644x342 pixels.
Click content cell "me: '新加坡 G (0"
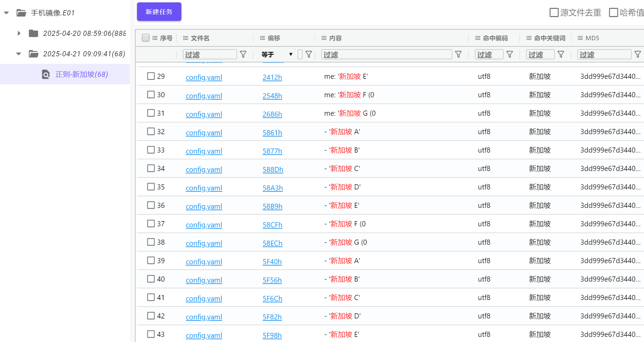pos(350,113)
